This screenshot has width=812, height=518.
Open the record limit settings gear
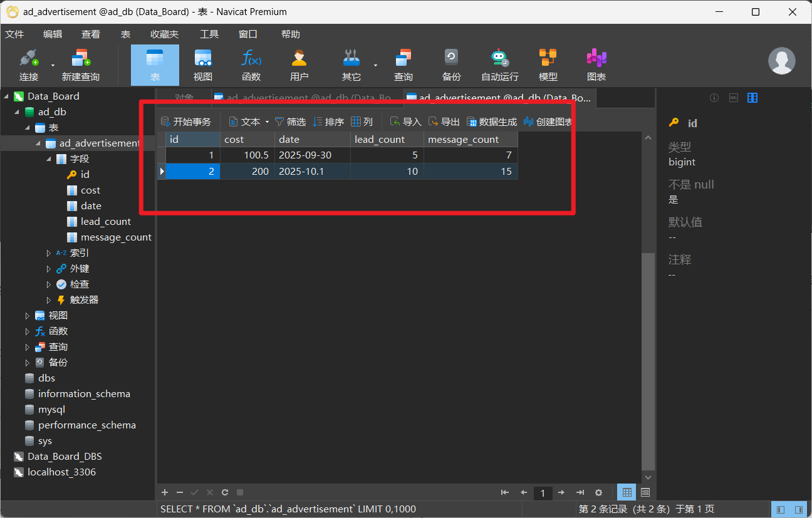(x=599, y=492)
